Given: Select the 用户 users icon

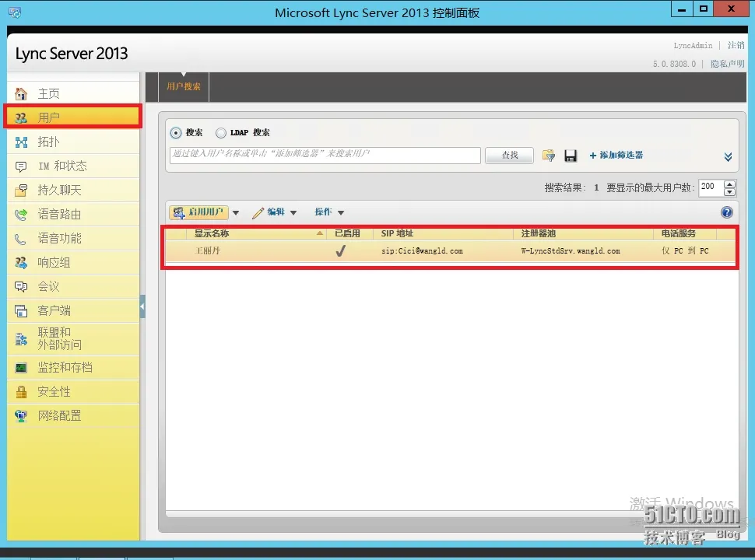Looking at the screenshot, I should pyautogui.click(x=21, y=117).
